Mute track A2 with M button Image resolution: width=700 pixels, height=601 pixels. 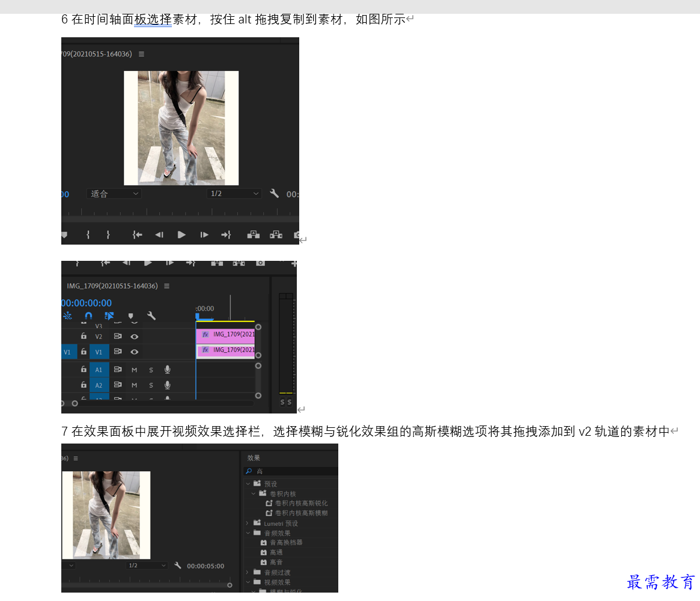[135, 385]
